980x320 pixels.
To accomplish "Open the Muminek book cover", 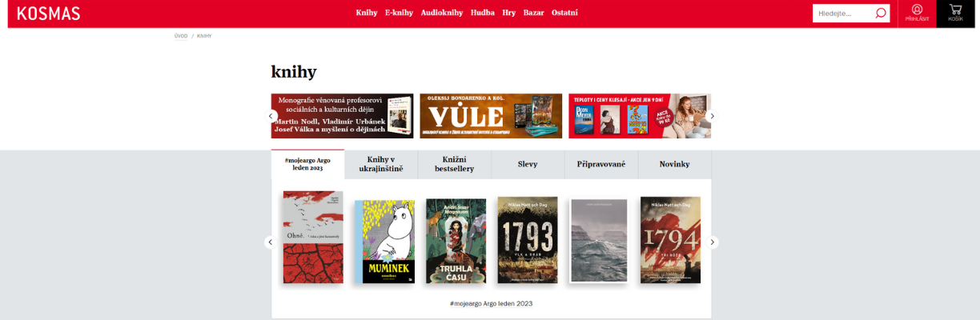I will (384, 242).
